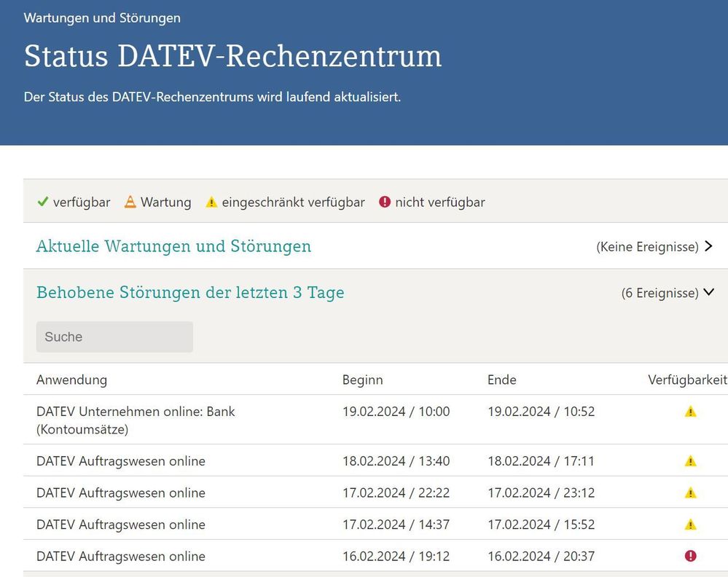The height and width of the screenshot is (577, 728).
Task: Click the (6 Ereignisse) label
Action: pos(659,294)
